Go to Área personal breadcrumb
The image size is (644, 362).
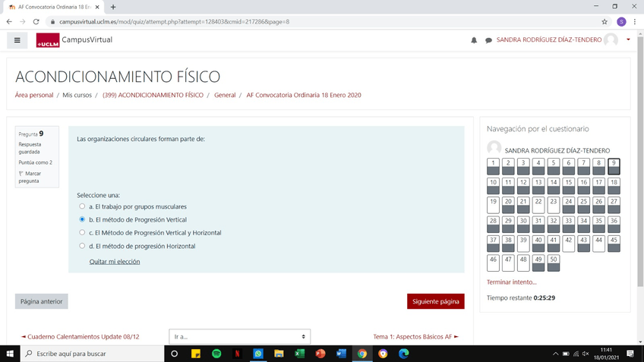point(34,96)
